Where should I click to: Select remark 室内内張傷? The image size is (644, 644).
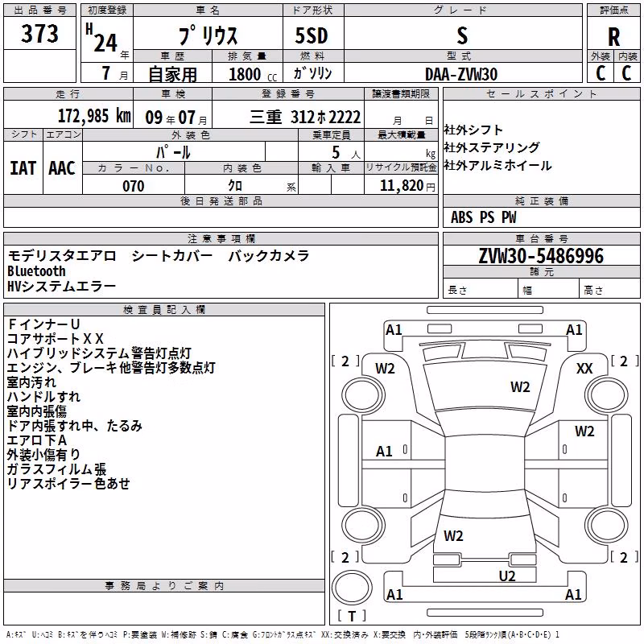[x=37, y=411]
